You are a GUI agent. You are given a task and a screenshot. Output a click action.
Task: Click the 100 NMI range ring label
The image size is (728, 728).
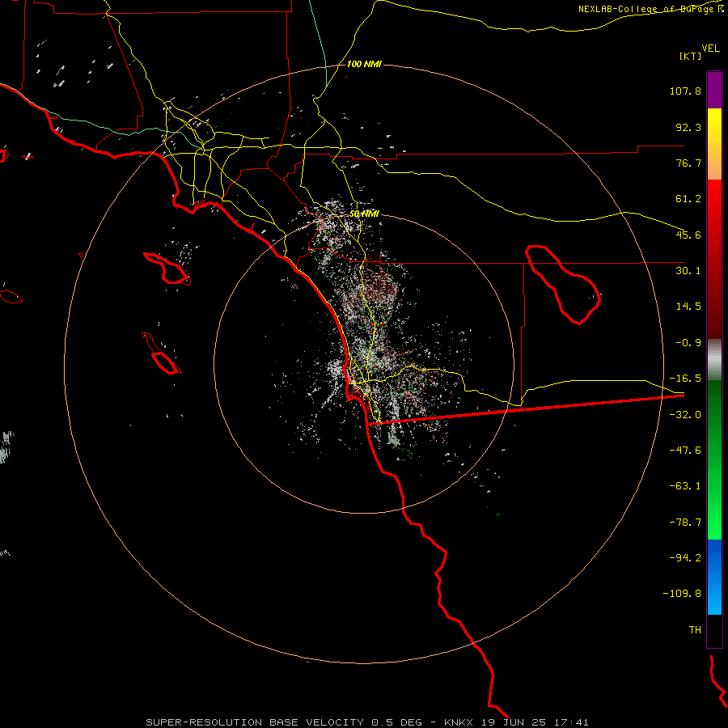tap(364, 64)
